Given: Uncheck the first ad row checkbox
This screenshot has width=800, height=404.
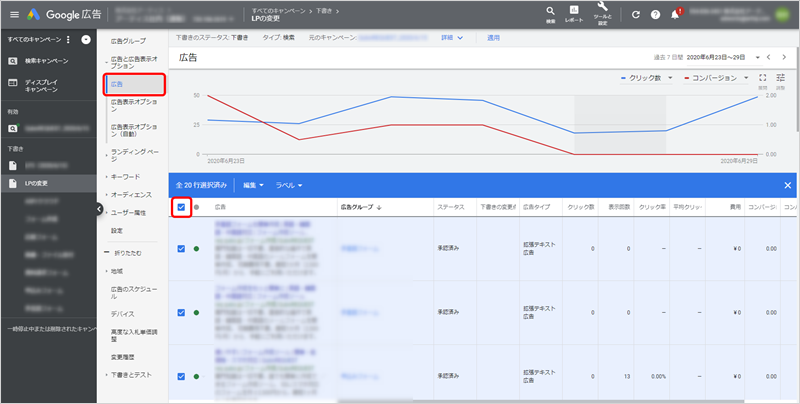Looking at the screenshot, I should (x=181, y=248).
